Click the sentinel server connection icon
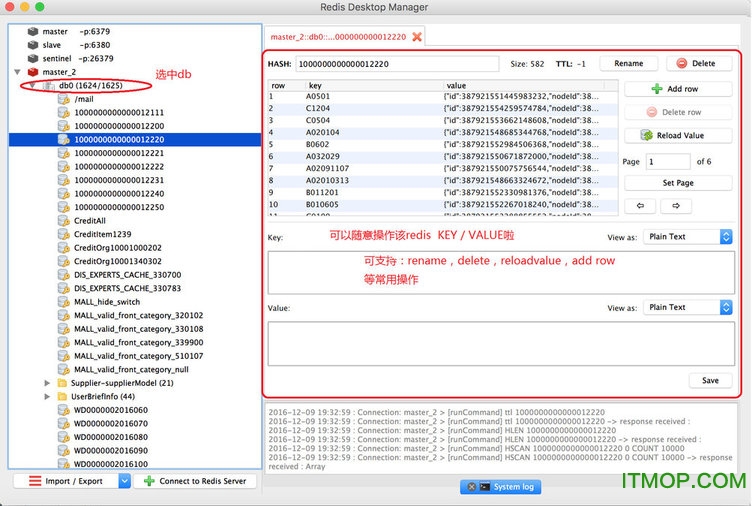 [33, 58]
